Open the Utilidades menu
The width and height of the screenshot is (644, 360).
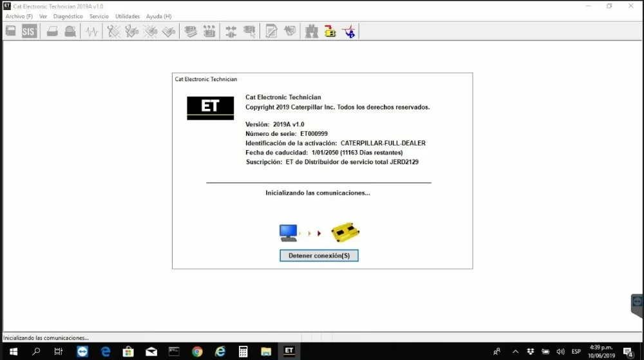pyautogui.click(x=128, y=16)
